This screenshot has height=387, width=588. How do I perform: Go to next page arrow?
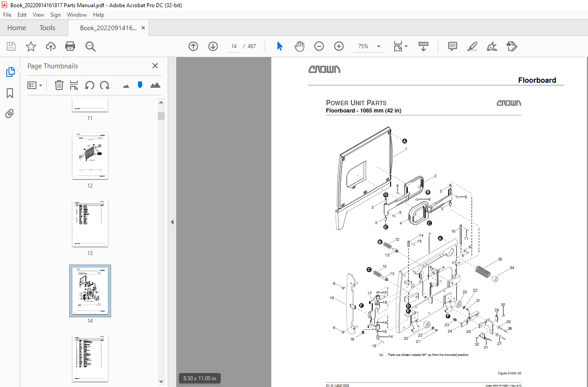click(x=213, y=46)
